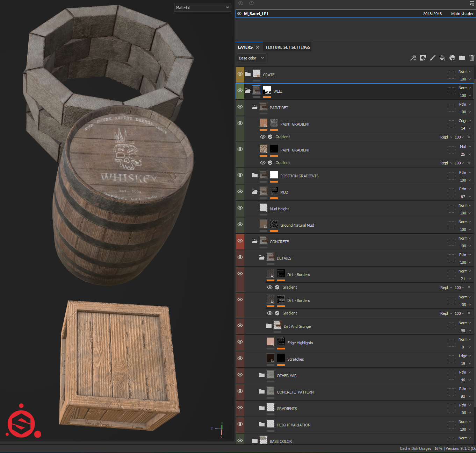Toggle visibility of POSITION GRADIENTS folder

point(240,175)
